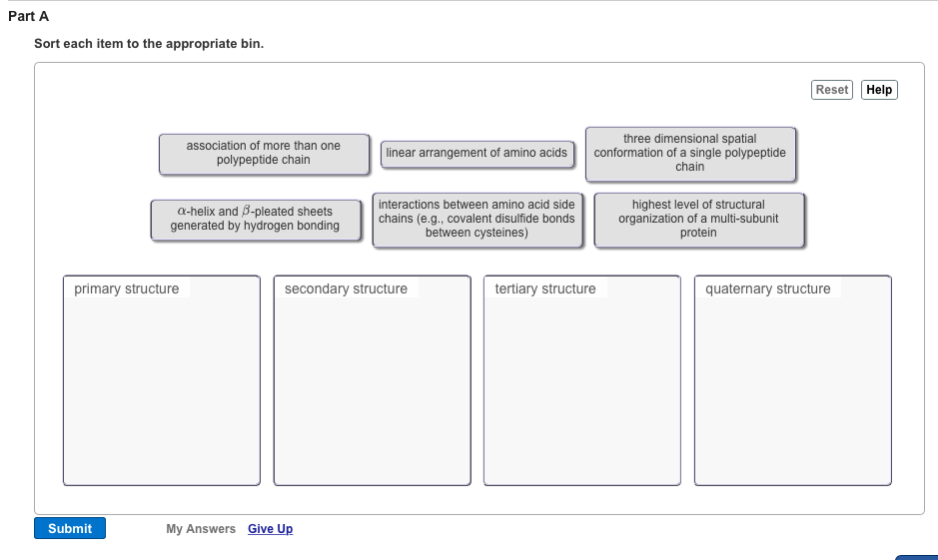Click the Give Up link

pos(270,529)
